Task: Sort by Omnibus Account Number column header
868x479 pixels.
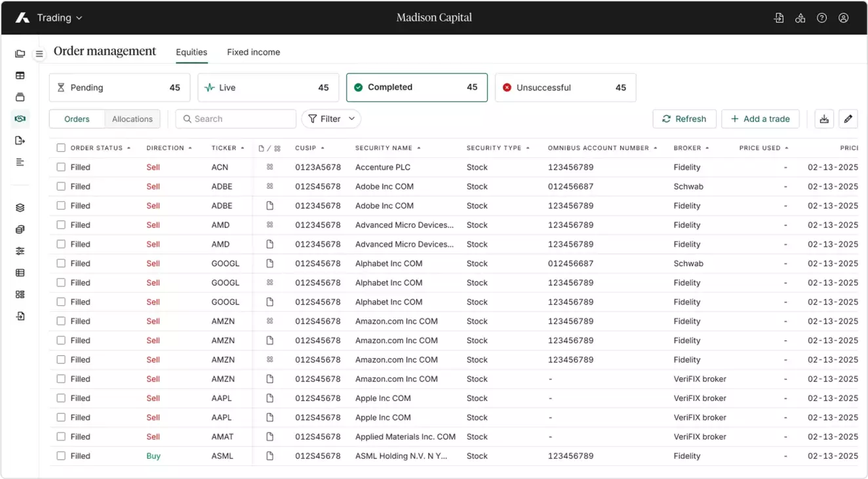Action: pyautogui.click(x=602, y=148)
